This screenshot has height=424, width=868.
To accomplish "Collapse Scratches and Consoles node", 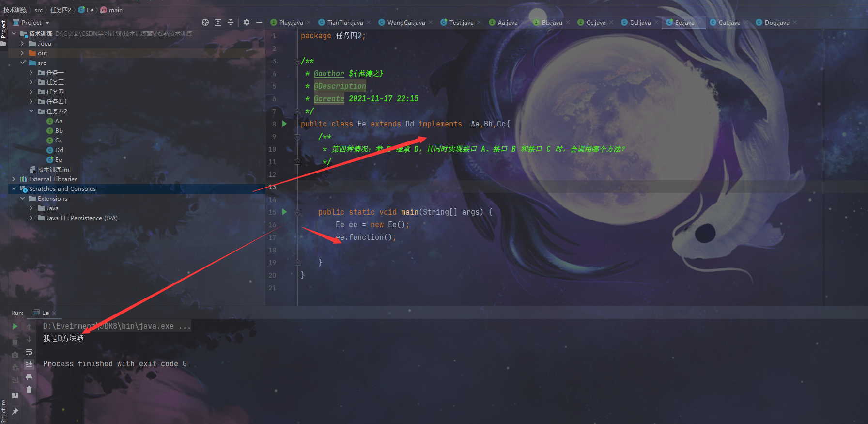I will point(14,188).
